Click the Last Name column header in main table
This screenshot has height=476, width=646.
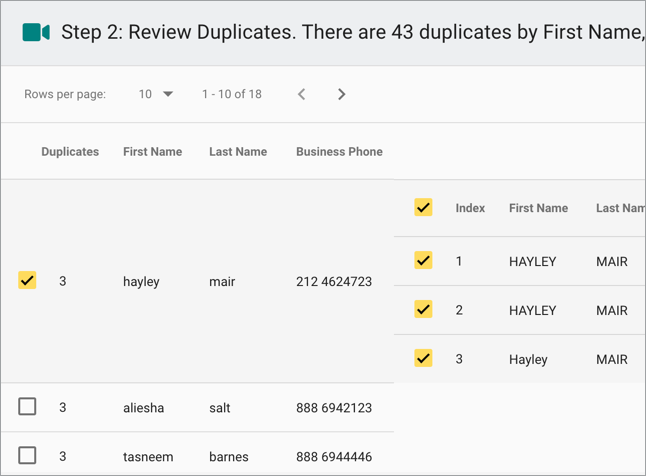[x=238, y=152]
